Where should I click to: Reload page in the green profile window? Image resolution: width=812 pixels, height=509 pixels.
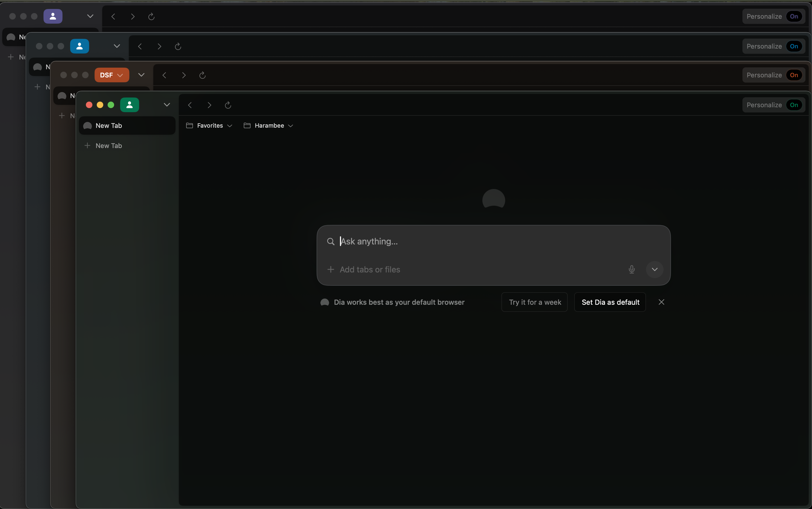point(228,105)
